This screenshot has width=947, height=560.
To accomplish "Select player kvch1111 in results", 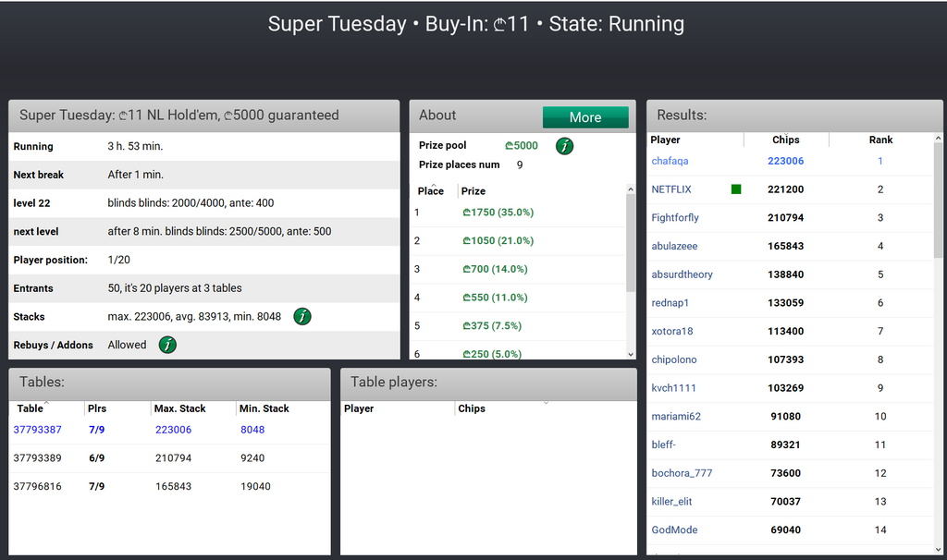I will coord(673,387).
